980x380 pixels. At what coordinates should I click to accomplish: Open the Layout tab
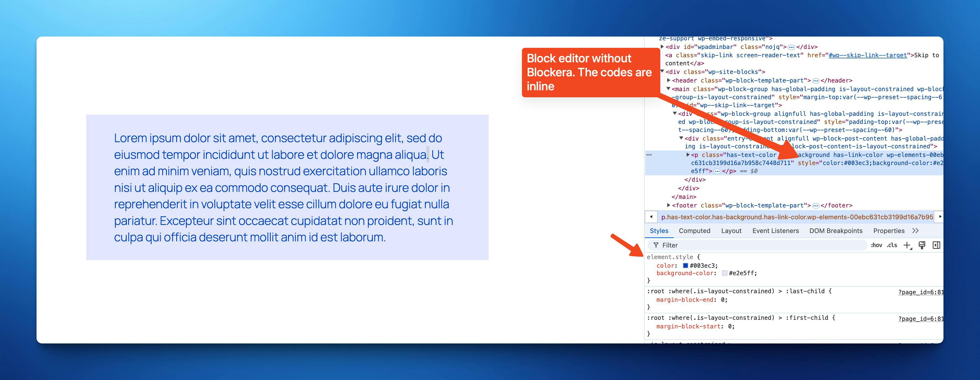click(731, 231)
